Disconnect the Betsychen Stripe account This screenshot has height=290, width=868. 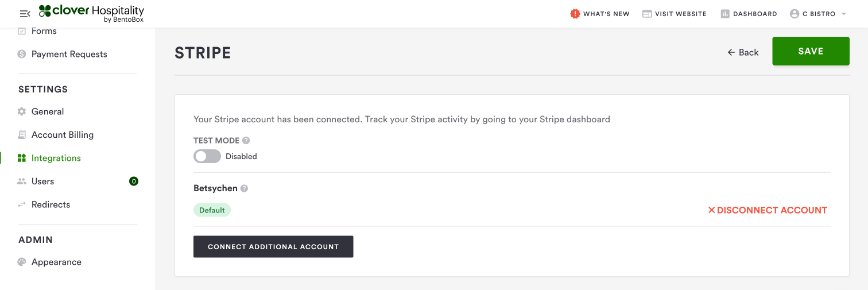tap(768, 210)
